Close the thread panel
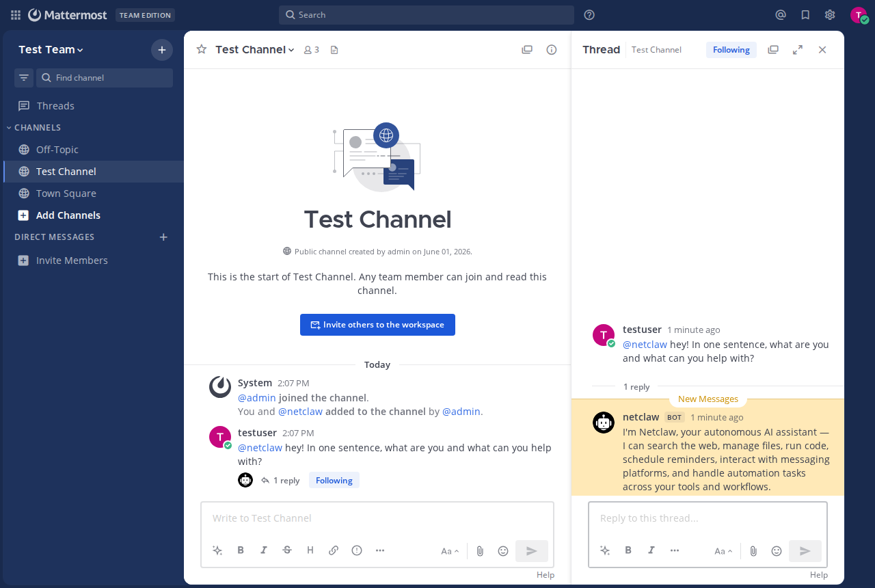Viewport: 875px width, 588px height. pos(822,50)
